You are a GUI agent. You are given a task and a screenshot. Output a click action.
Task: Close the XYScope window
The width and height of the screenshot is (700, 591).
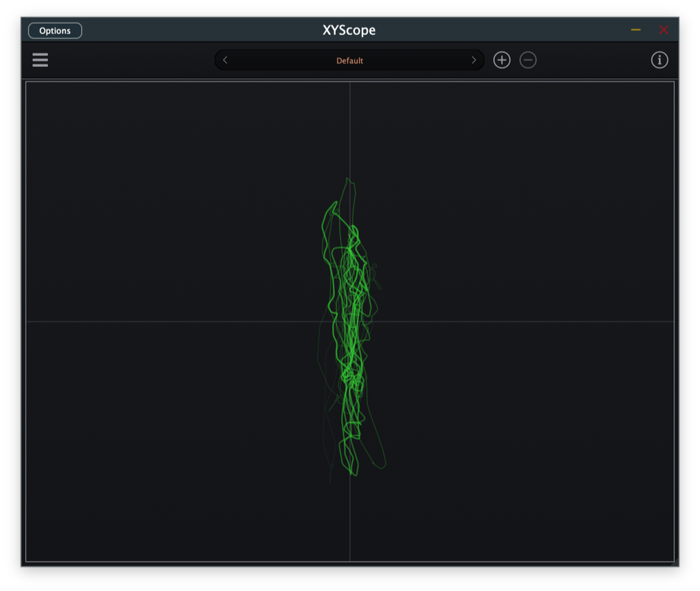click(663, 30)
